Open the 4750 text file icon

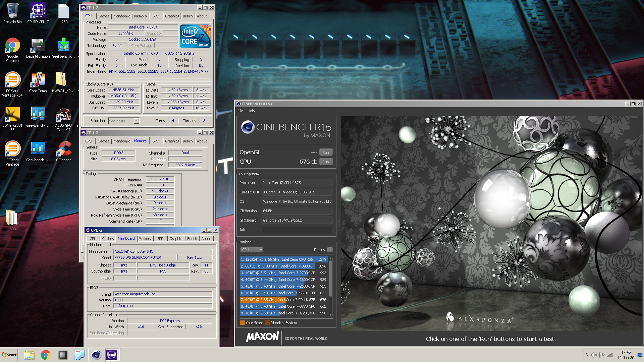pyautogui.click(x=63, y=13)
